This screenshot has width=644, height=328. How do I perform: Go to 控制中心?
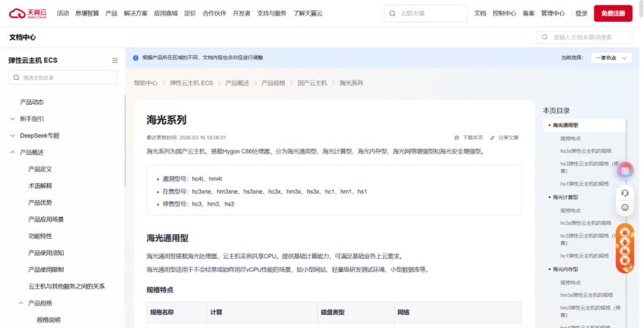point(504,13)
